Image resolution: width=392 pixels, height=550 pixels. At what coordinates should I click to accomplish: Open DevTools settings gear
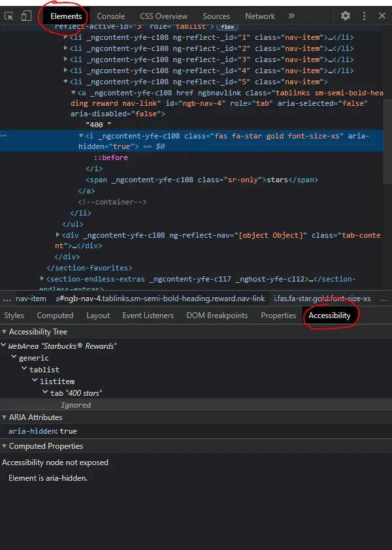[346, 16]
